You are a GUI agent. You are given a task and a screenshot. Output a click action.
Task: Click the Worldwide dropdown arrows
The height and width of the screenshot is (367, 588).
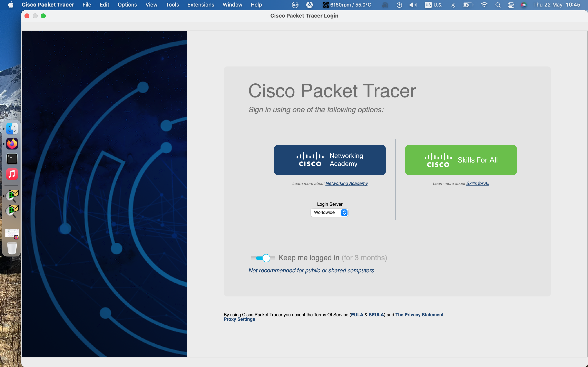(x=344, y=212)
